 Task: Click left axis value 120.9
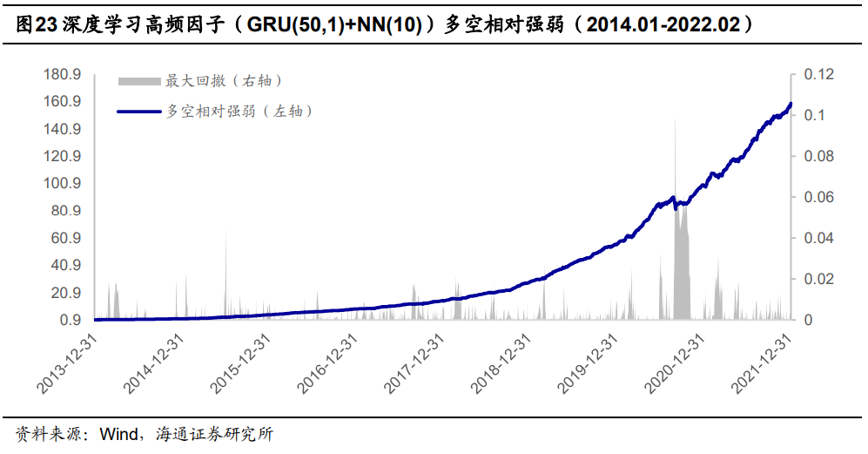62,156
